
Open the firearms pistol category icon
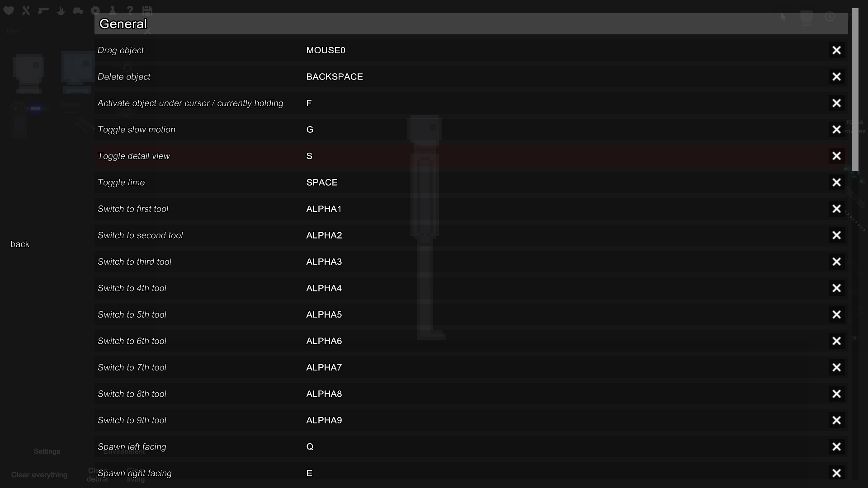click(x=43, y=10)
